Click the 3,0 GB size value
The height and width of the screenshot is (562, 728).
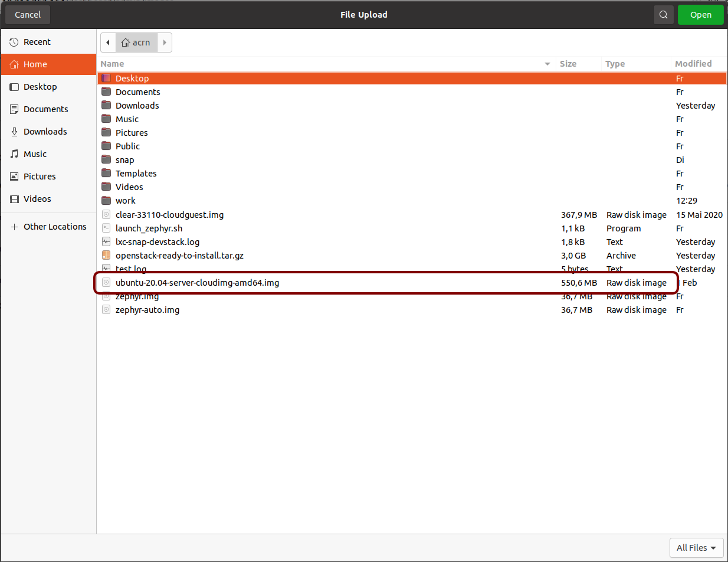[x=573, y=256]
